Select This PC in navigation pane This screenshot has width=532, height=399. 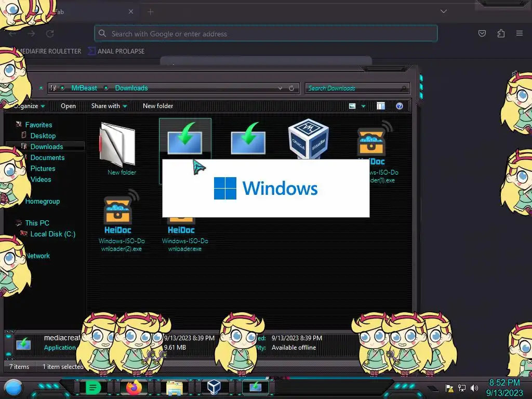[x=37, y=223]
